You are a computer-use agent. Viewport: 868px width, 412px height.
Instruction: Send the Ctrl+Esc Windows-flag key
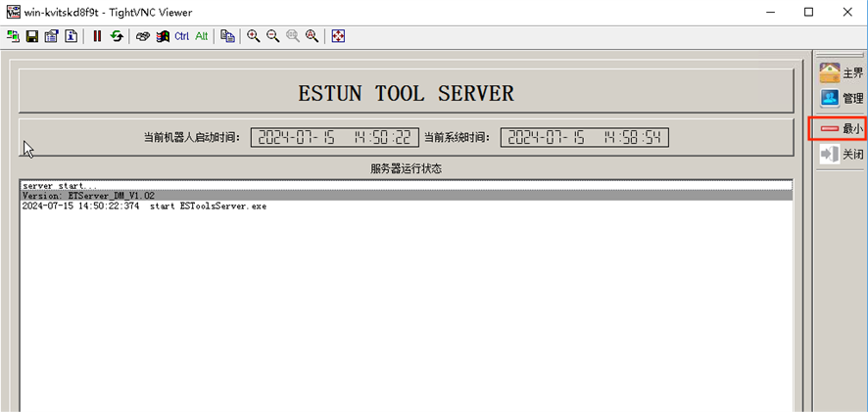coord(162,36)
